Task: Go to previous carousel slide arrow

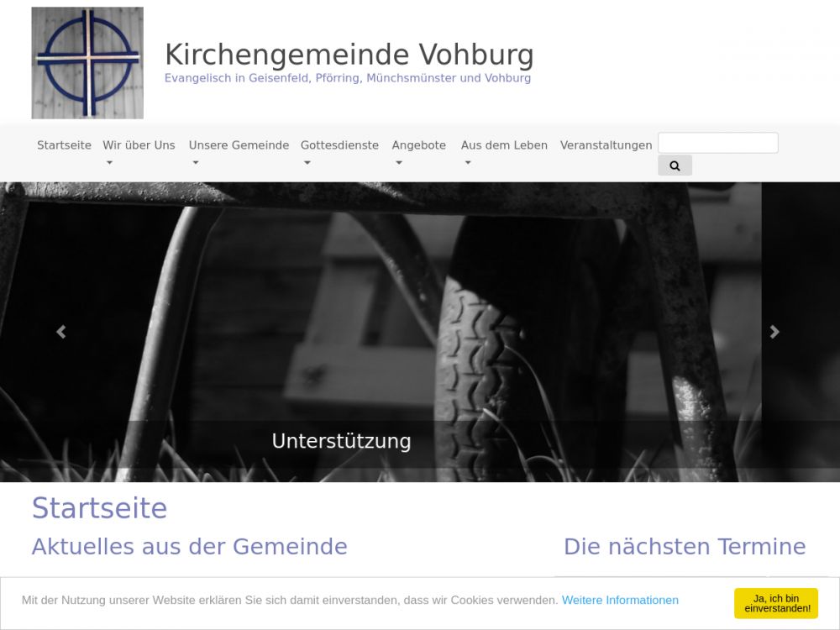Action: 60,332
